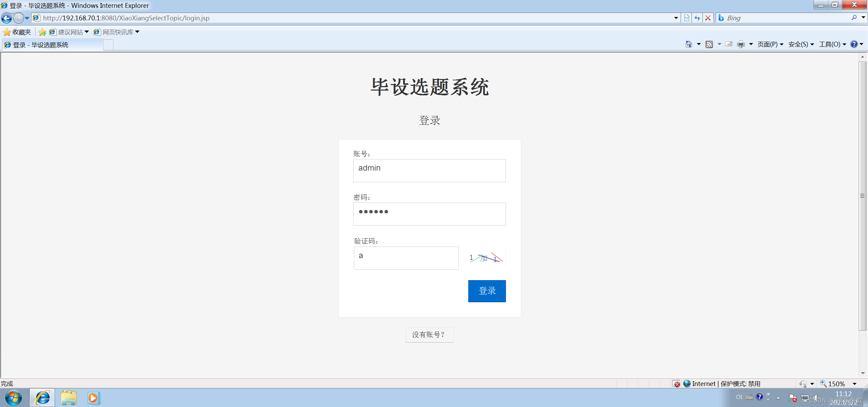Click the vertical scrollbar thumb
This screenshot has width=868, height=407.
pyautogui.click(x=863, y=196)
